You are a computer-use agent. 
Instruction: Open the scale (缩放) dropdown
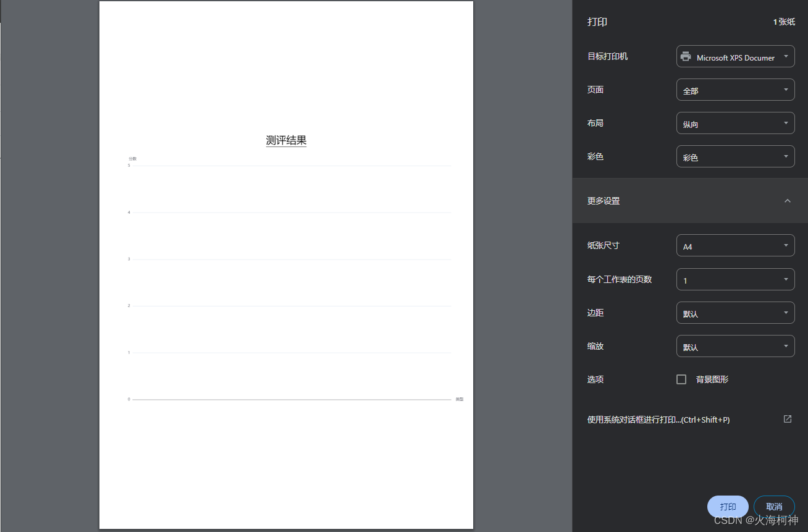[x=735, y=346]
